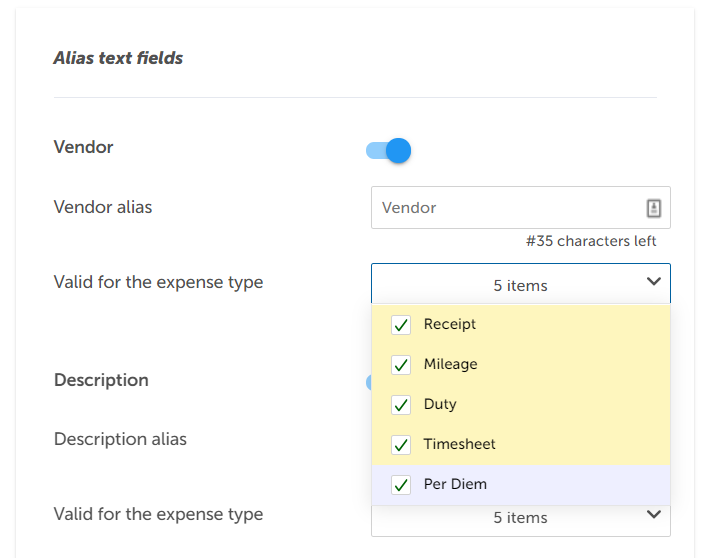Viewport: 703px width, 558px height.
Task: Click the chevron arrow of the open dropdown
Action: (654, 281)
